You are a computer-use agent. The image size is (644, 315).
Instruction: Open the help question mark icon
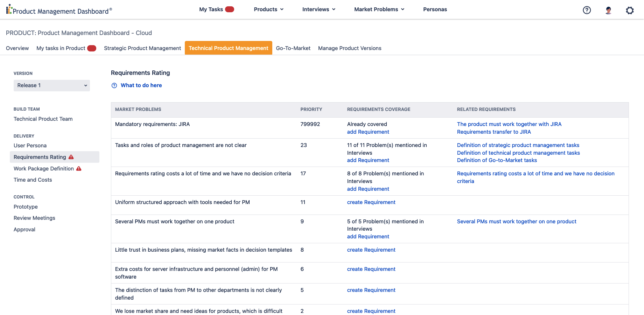coord(587,10)
